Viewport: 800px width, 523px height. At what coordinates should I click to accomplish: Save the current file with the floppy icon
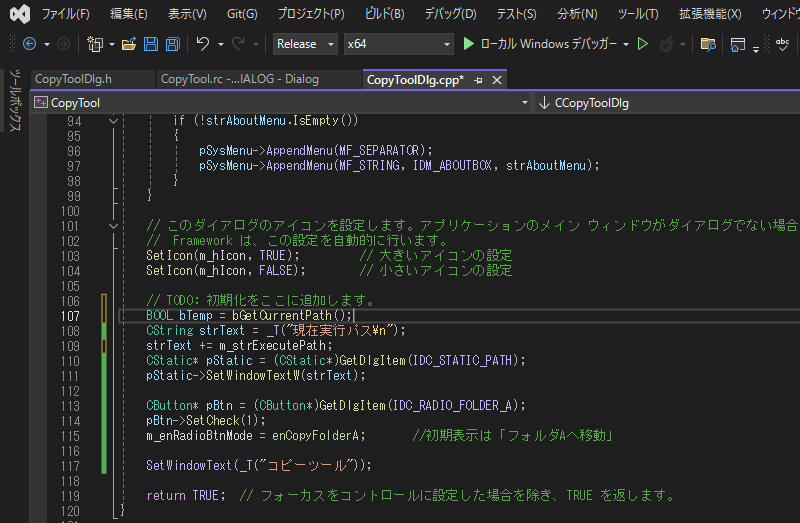150,44
